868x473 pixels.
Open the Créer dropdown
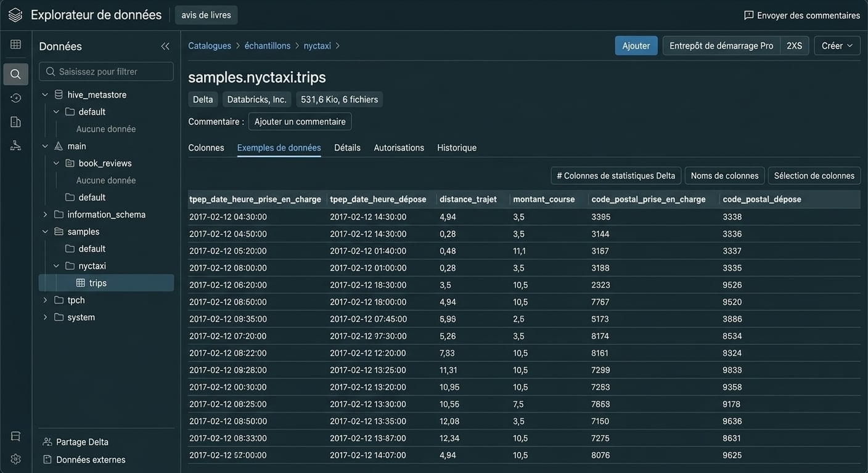(x=837, y=46)
